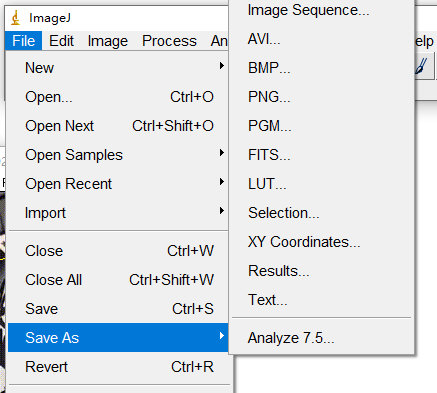Screen dimensions: 437x393
Task: Save as Image Sequence...
Action: click(x=322, y=10)
